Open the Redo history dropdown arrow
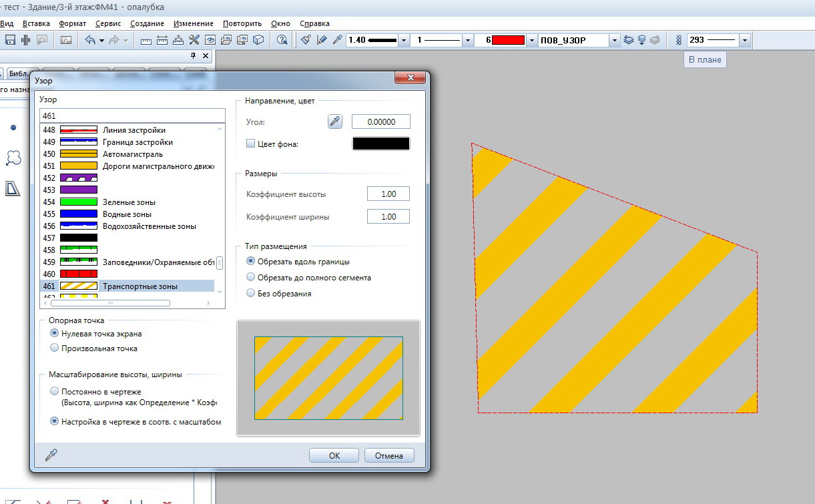815x504 pixels. tap(125, 40)
